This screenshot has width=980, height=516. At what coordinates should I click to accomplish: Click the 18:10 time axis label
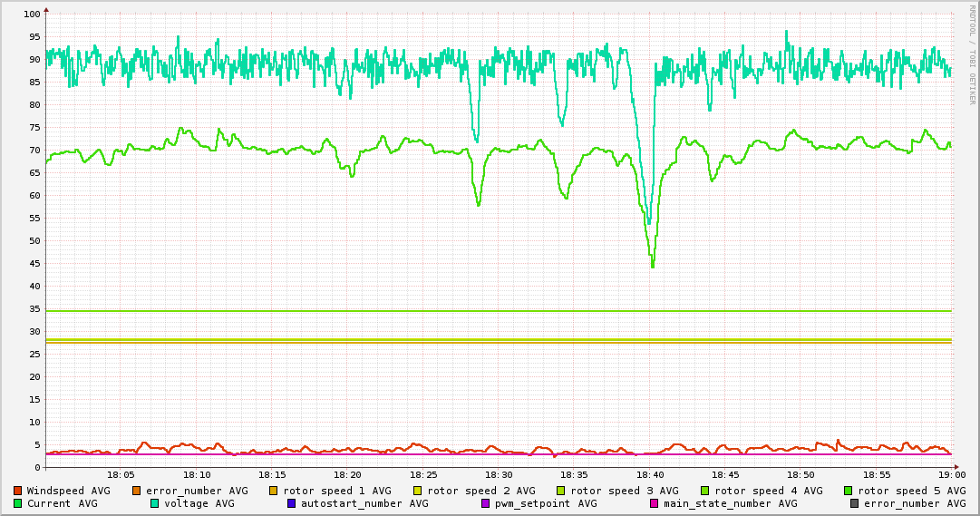point(196,475)
